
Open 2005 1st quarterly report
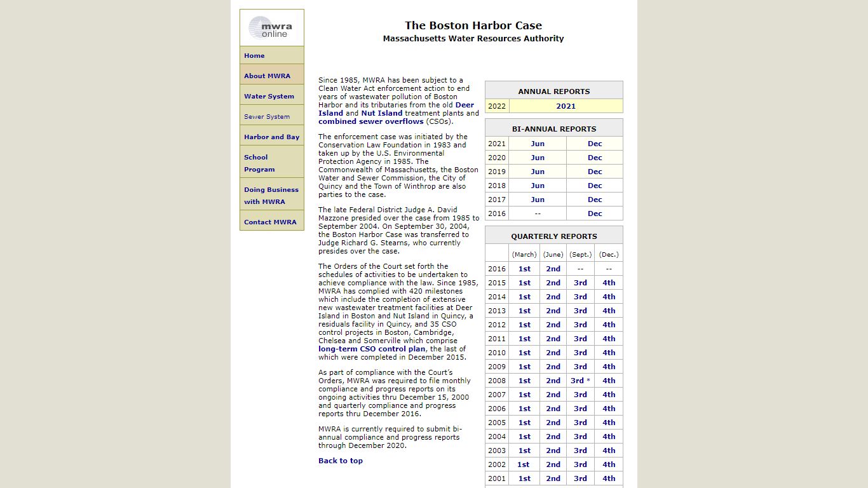point(524,423)
